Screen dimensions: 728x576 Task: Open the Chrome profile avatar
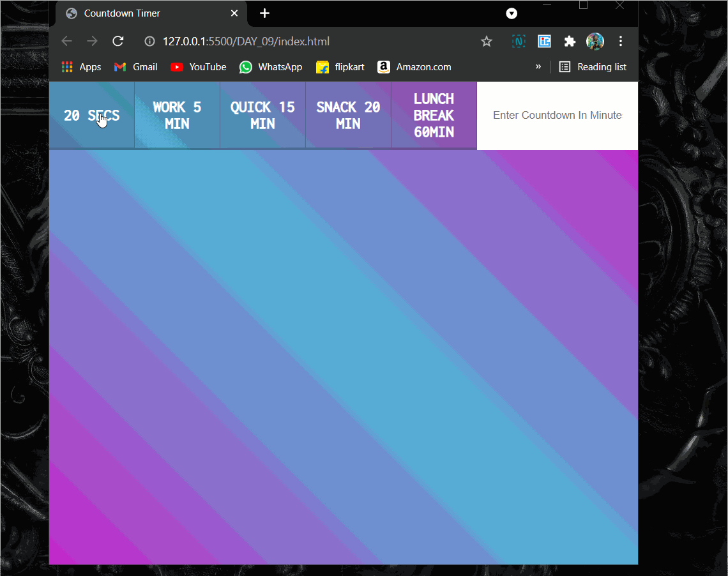pyautogui.click(x=595, y=42)
